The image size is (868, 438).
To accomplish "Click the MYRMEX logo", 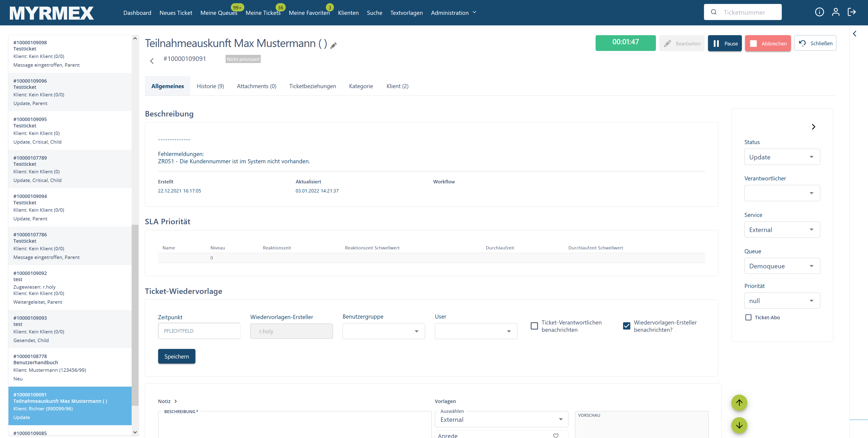I will [52, 13].
